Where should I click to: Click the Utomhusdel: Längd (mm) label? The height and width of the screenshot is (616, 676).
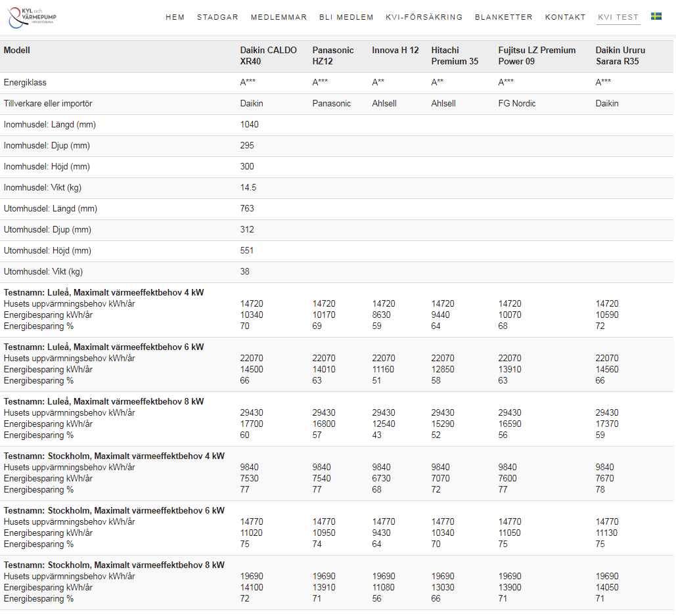point(51,209)
